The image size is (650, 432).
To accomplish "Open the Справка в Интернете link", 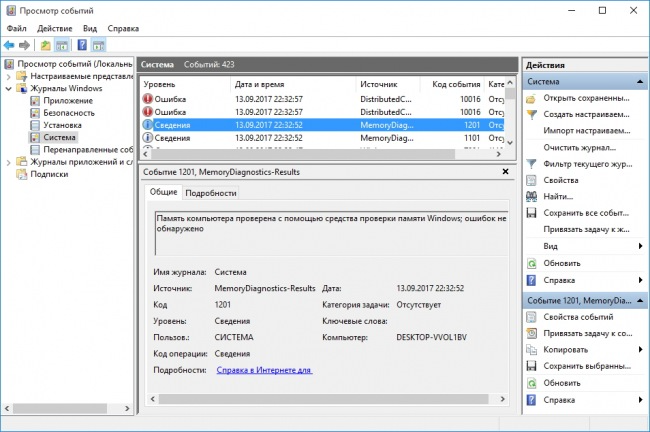I will coord(264,370).
